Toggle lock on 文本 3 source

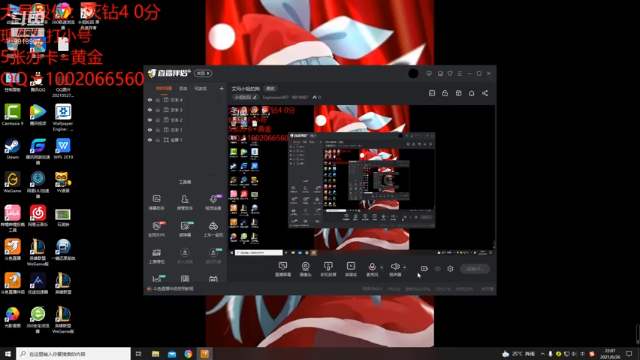click(158, 110)
